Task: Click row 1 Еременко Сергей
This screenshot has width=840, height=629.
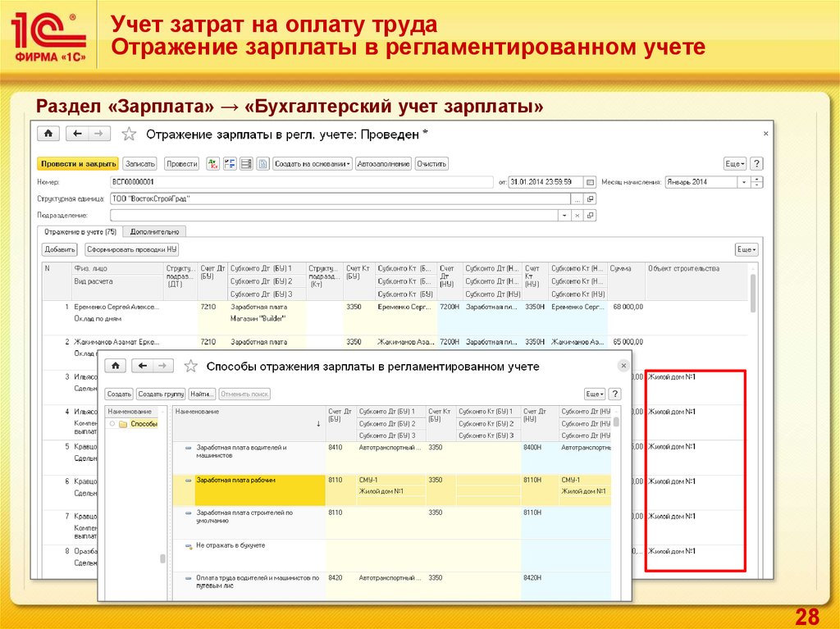Action: tap(395, 318)
